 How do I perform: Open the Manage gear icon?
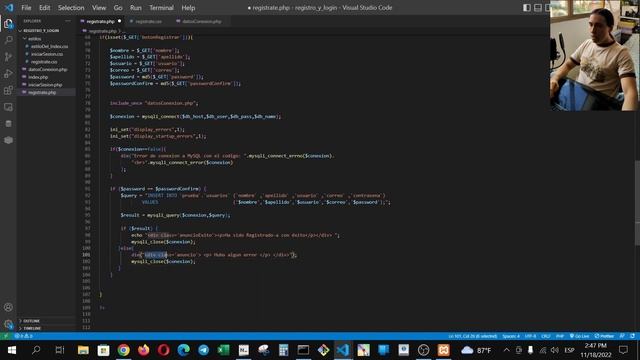(x=8, y=324)
